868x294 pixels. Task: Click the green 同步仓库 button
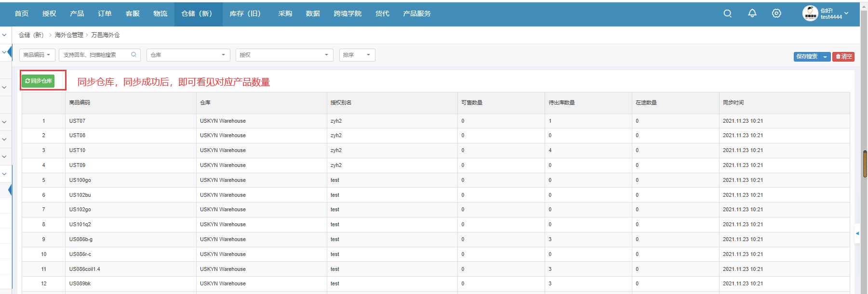[x=38, y=81]
